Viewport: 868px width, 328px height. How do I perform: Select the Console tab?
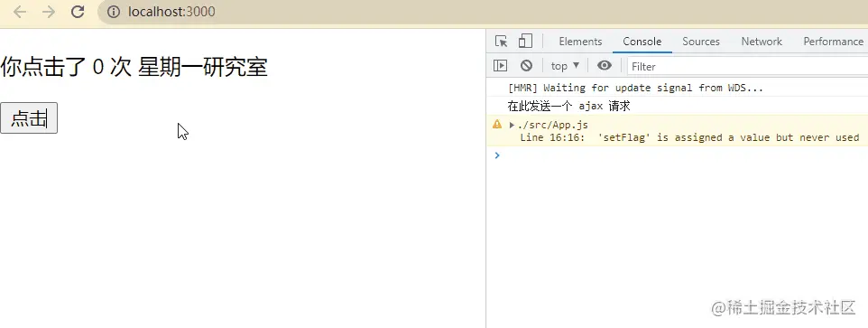642,42
